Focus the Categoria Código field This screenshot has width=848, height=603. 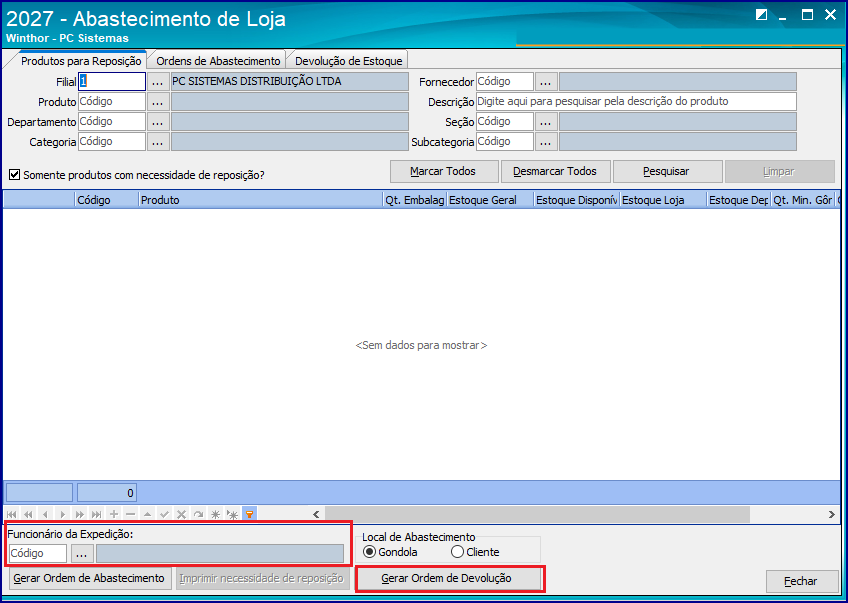pyautogui.click(x=112, y=142)
